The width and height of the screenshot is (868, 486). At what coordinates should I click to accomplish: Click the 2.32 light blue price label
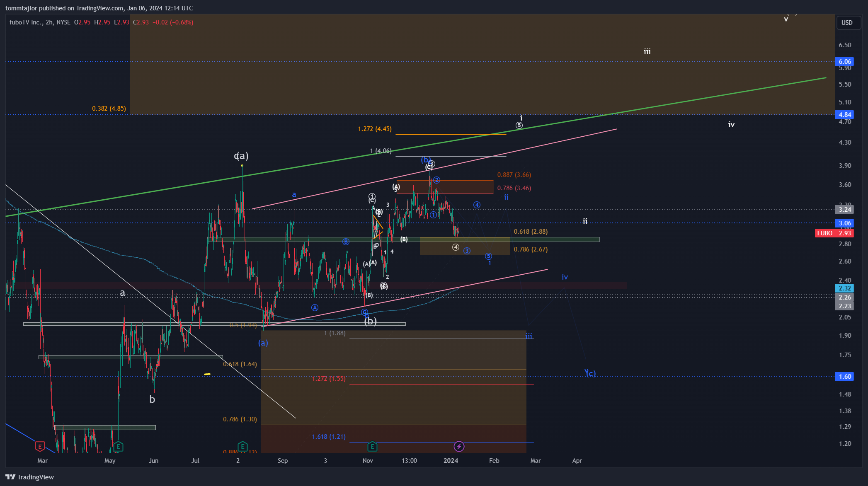tap(844, 288)
